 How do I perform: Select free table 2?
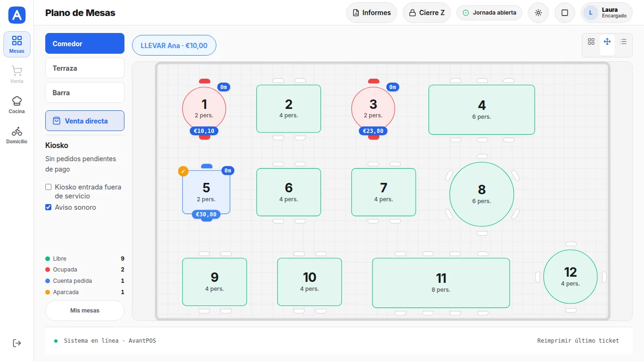(289, 108)
